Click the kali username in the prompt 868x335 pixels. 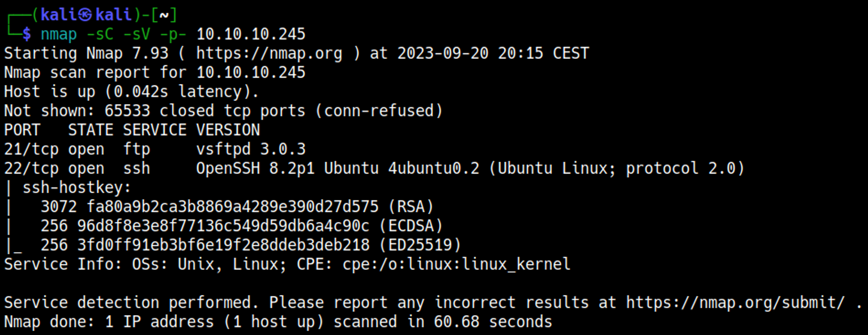pos(58,15)
